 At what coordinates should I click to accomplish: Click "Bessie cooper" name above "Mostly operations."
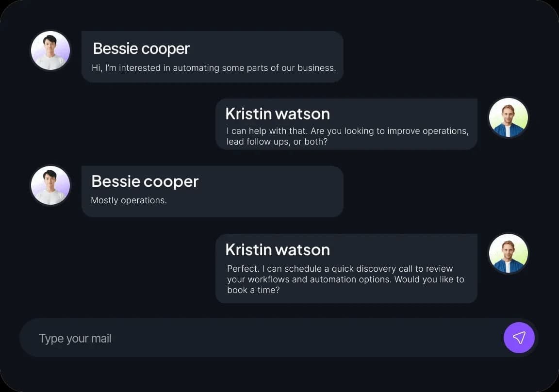click(145, 181)
